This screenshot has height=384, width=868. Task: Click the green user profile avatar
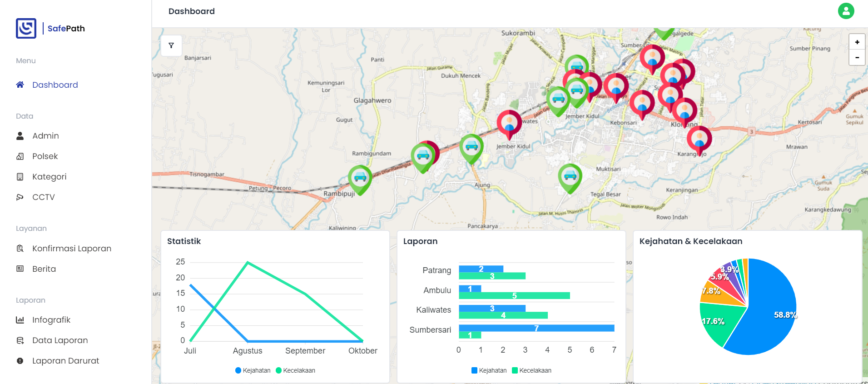846,11
